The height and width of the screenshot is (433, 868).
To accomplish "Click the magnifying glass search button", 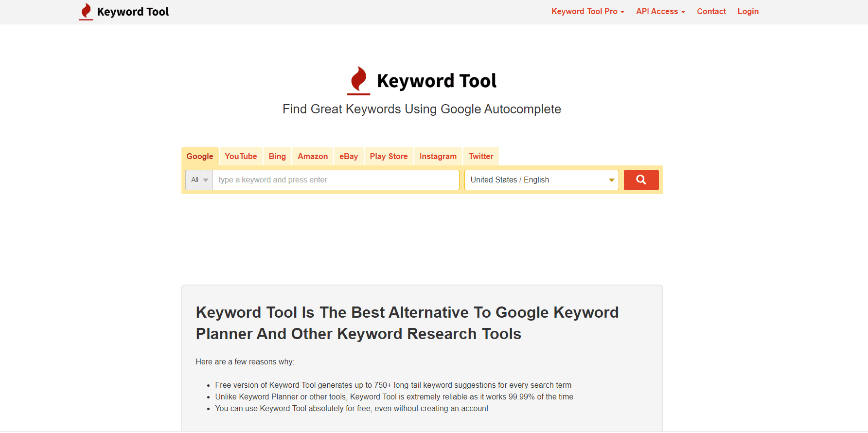I will click(641, 180).
